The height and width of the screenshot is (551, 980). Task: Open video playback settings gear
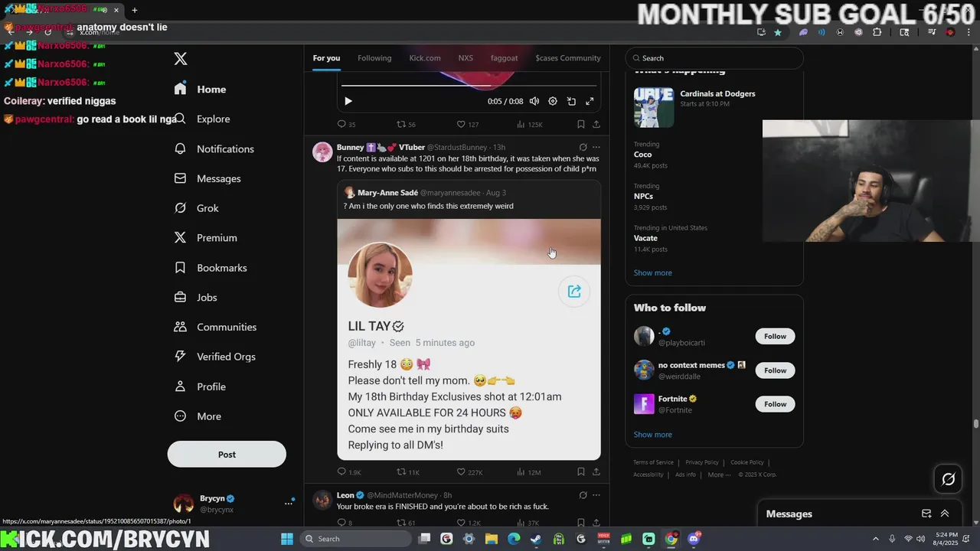point(553,101)
